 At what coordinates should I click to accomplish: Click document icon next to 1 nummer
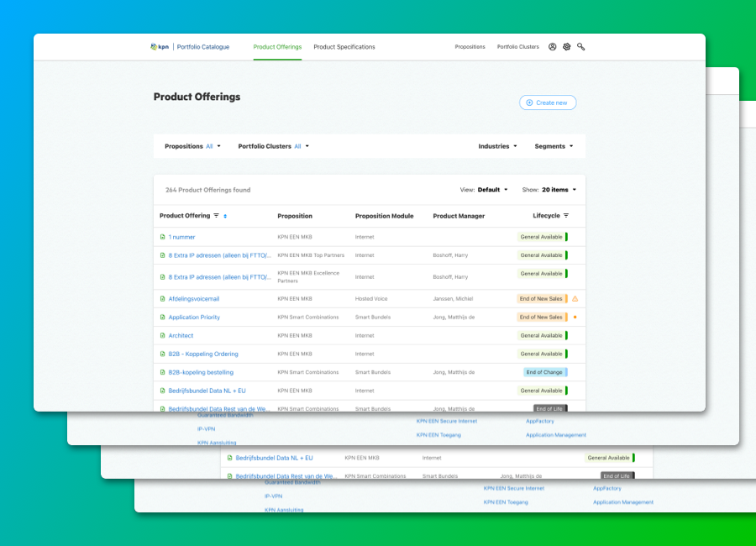click(163, 237)
